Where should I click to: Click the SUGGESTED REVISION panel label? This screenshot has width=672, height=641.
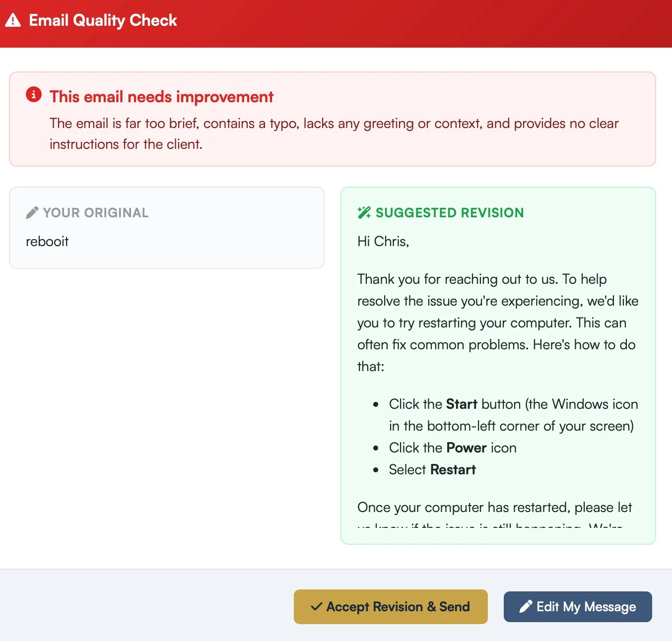tap(450, 212)
